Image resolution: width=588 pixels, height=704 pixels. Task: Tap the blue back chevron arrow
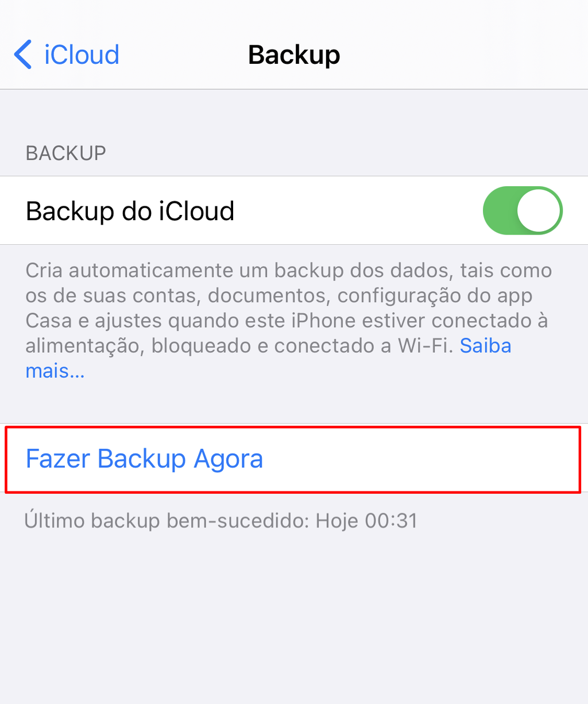(22, 55)
